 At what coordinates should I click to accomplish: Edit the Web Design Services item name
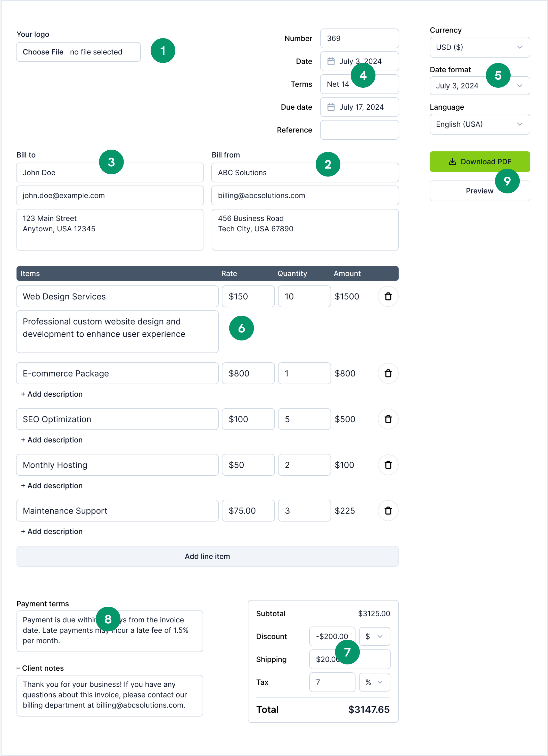tap(117, 296)
